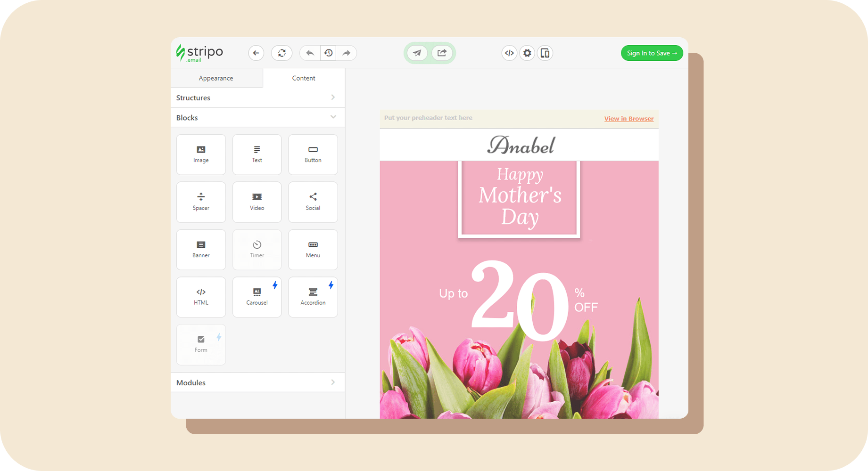Switch to the Appearance tab
868x471 pixels.
216,78
